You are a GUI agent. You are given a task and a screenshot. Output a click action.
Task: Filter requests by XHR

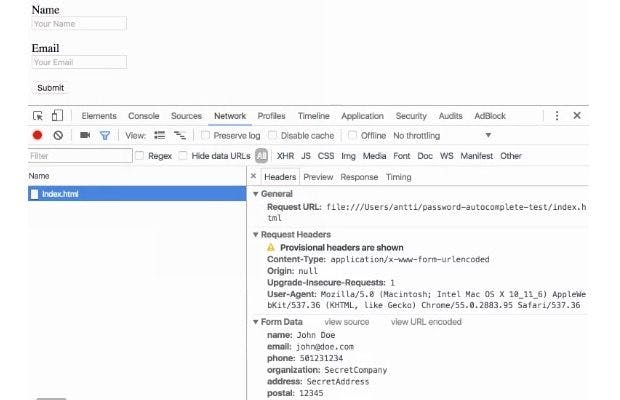(285, 156)
